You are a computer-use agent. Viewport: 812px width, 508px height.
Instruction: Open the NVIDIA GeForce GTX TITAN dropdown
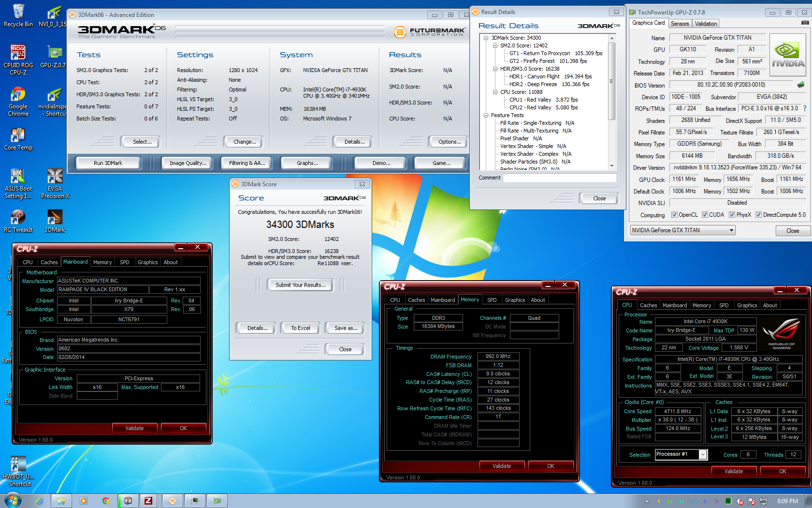pyautogui.click(x=682, y=230)
